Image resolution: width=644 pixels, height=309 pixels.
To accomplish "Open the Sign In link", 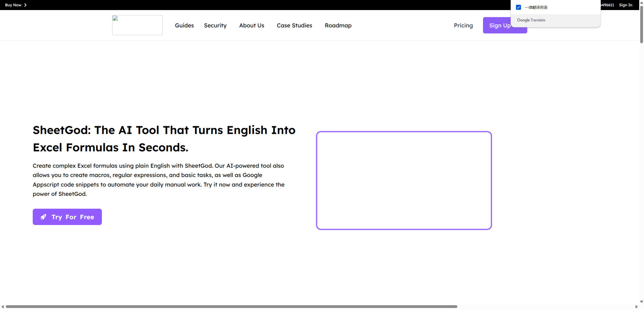I will (x=625, y=5).
